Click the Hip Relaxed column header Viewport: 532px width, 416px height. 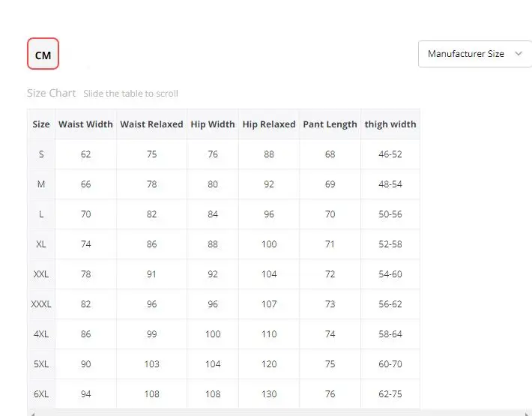(x=269, y=124)
